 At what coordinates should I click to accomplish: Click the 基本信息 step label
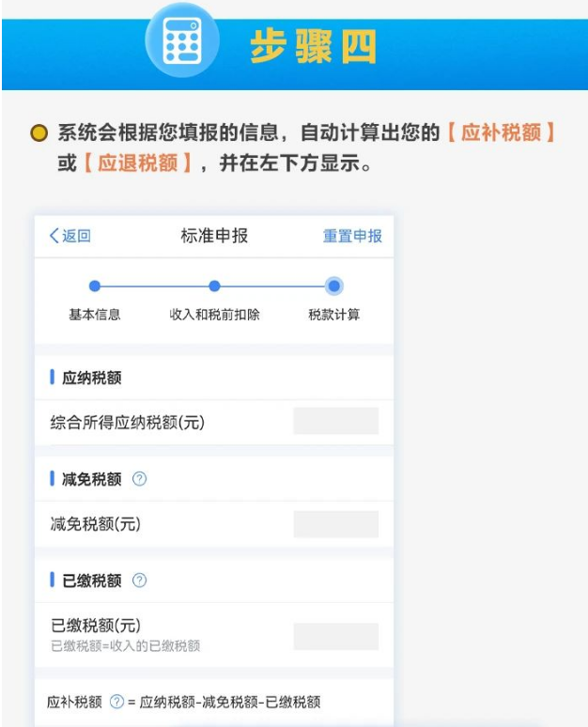pyautogui.click(x=95, y=315)
